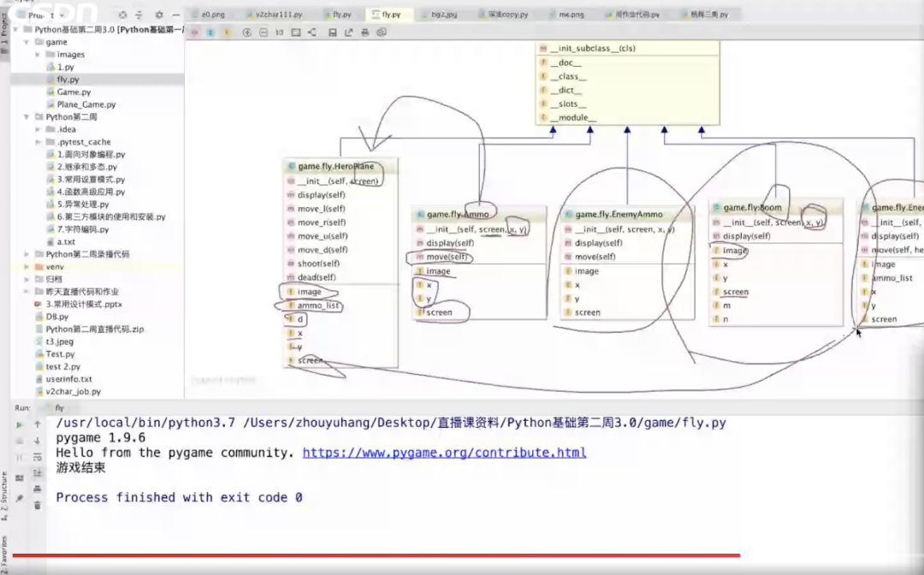The width and height of the screenshot is (924, 575).
Task: Click the rerun green arrow in Run panel
Action: pos(20,424)
